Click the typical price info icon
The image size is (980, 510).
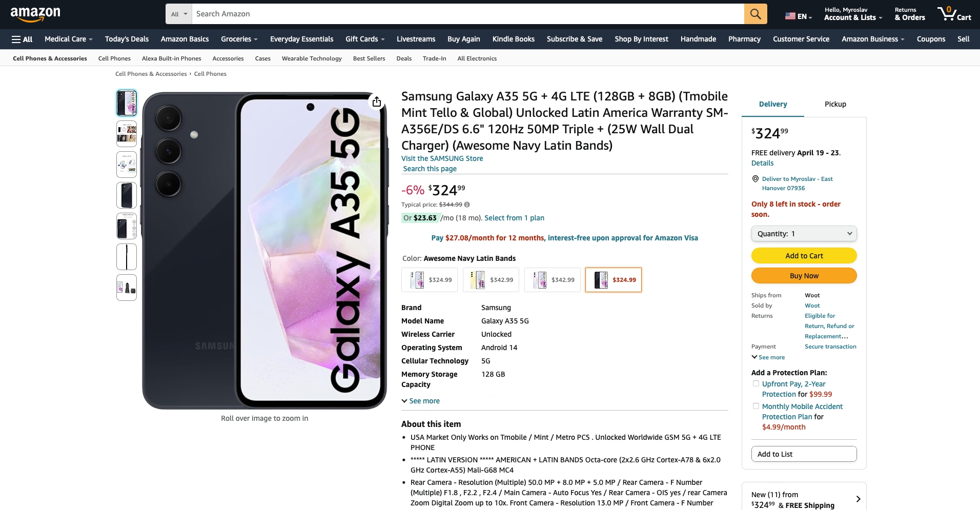click(x=467, y=205)
